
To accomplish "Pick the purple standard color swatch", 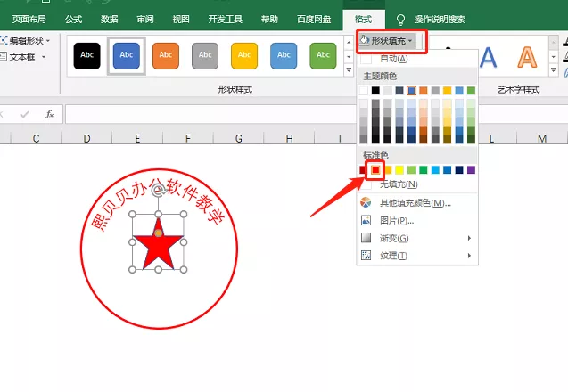I will click(471, 170).
